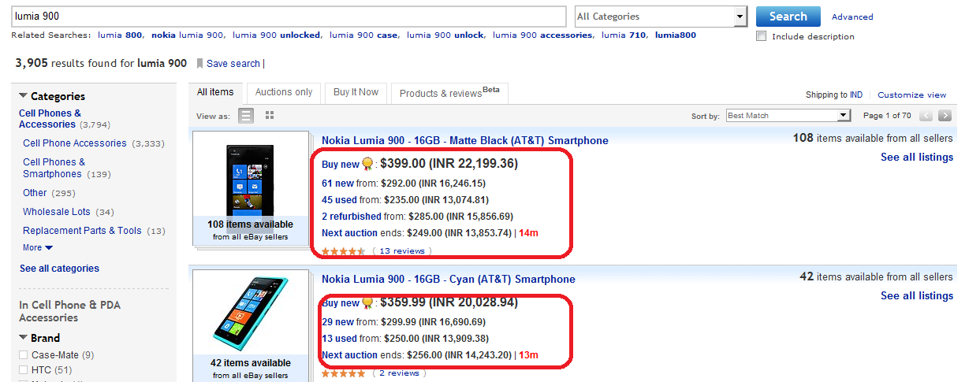
Task: Click top-rated badge beside $399.00 Buy new
Action: point(367,164)
